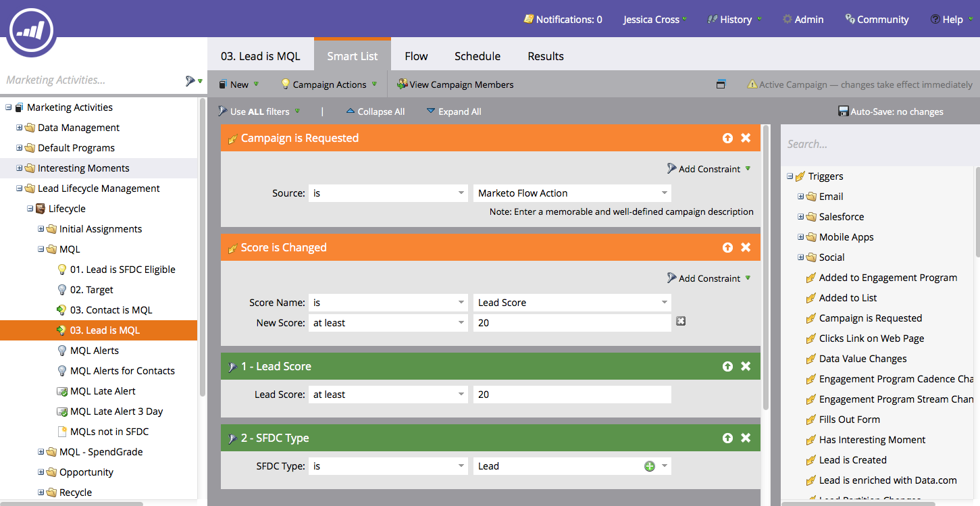Select 03. Contact is MQL campaign
980x506 pixels.
pyautogui.click(x=111, y=310)
